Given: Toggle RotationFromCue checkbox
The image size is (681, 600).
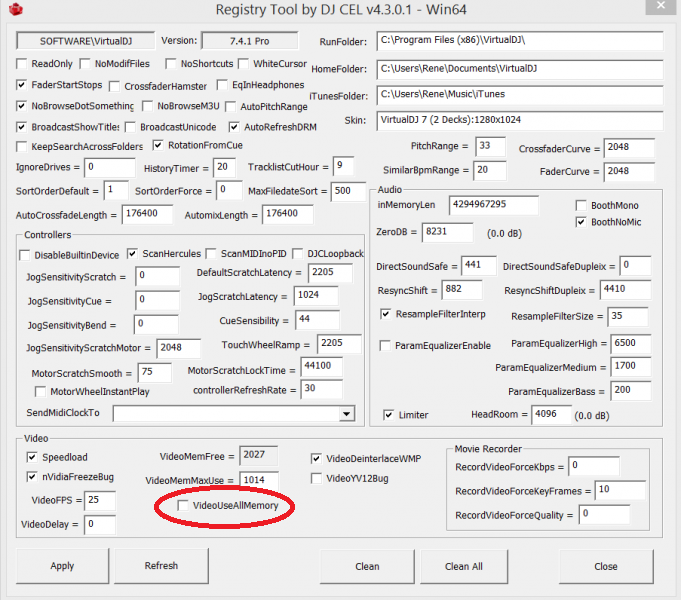Looking at the screenshot, I should pyautogui.click(x=158, y=145).
